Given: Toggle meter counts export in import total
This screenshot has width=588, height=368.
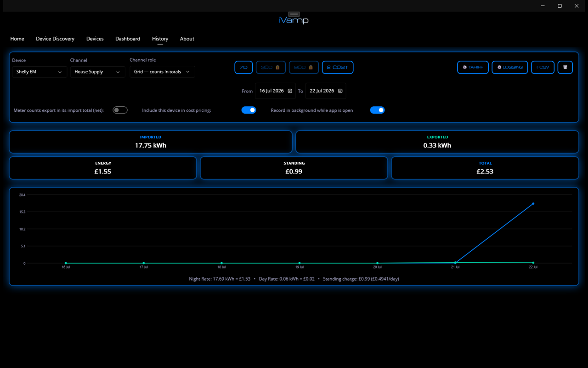Looking at the screenshot, I should click(x=120, y=110).
